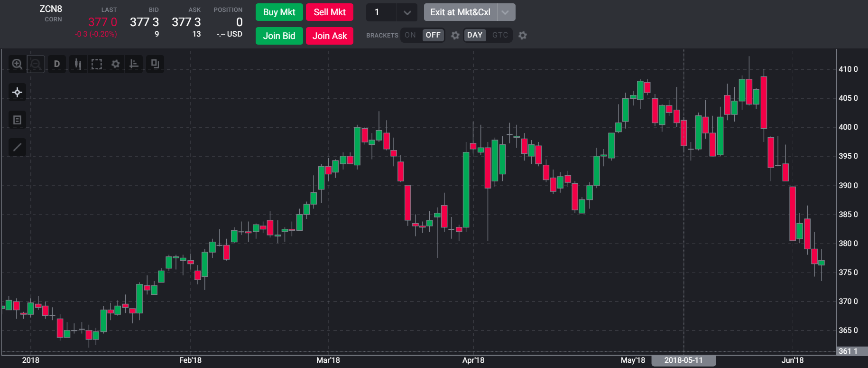
Task: Change chart type via candlestick icon
Action: (x=78, y=64)
